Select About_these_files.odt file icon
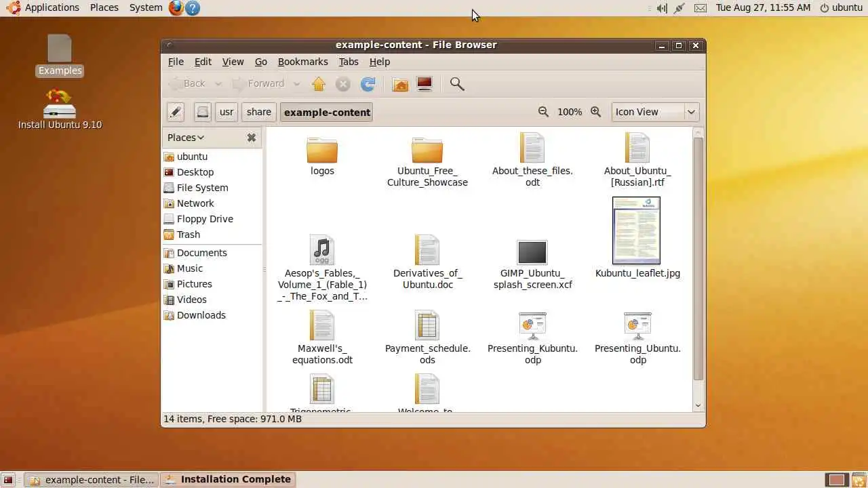The height and width of the screenshot is (488, 868). 532,148
